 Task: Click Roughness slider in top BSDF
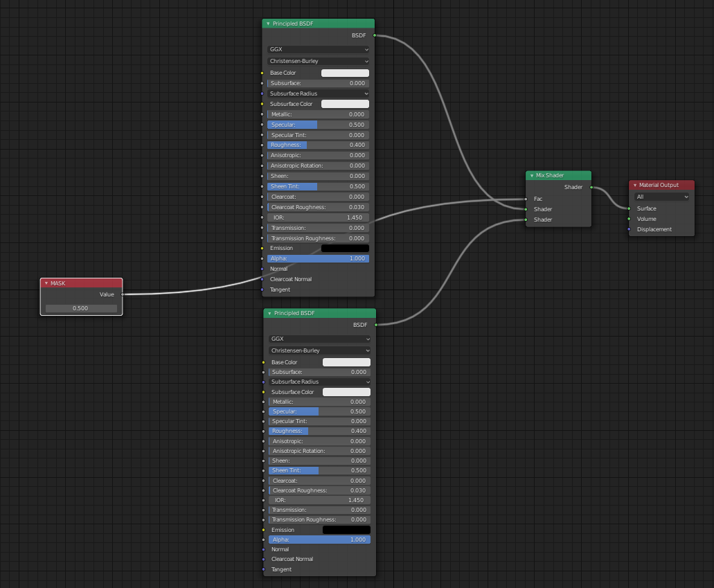coord(319,145)
